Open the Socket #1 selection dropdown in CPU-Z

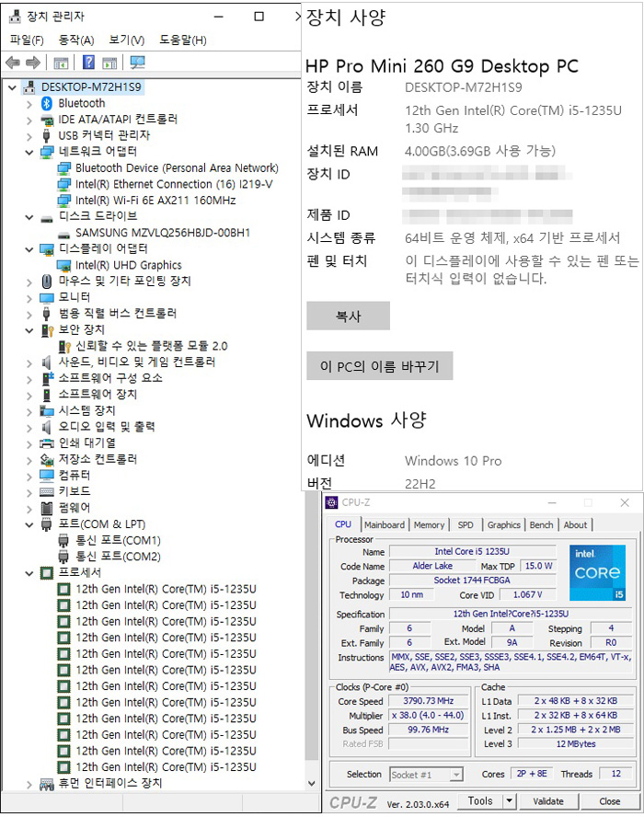click(x=456, y=775)
